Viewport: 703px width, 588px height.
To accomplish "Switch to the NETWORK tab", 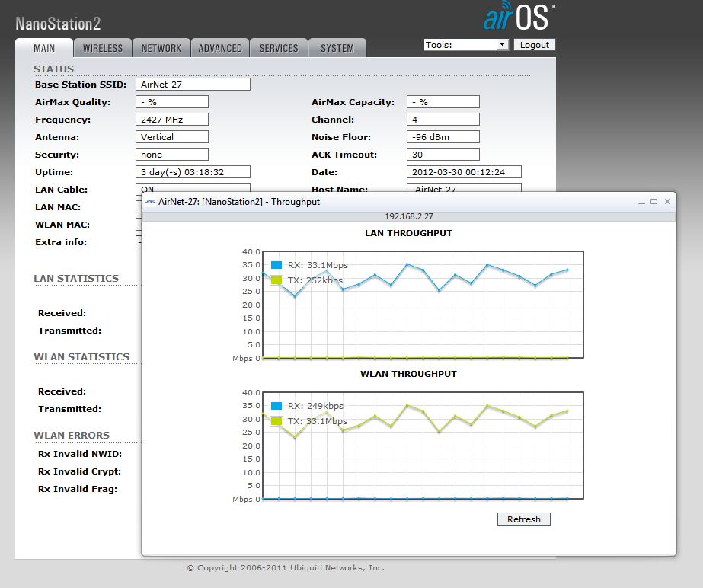I will coord(161,48).
